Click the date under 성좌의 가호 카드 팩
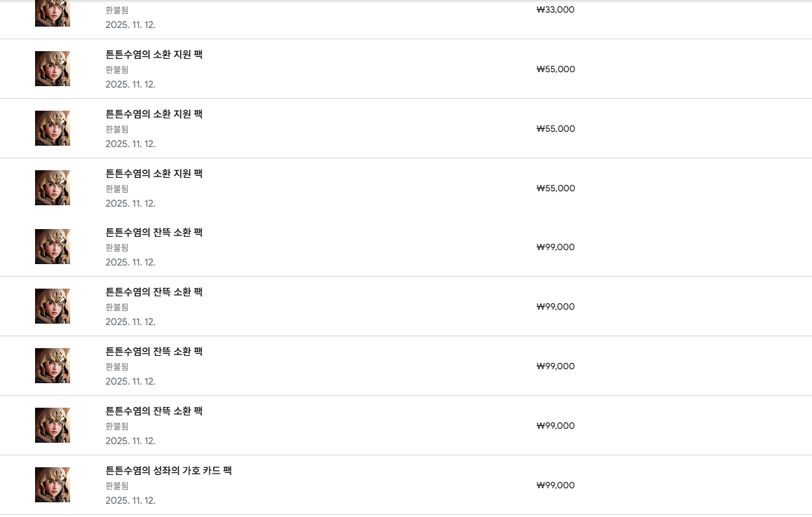 (130, 500)
